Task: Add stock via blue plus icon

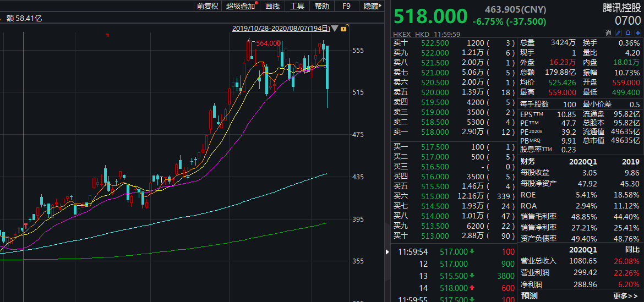Action: 638,33
